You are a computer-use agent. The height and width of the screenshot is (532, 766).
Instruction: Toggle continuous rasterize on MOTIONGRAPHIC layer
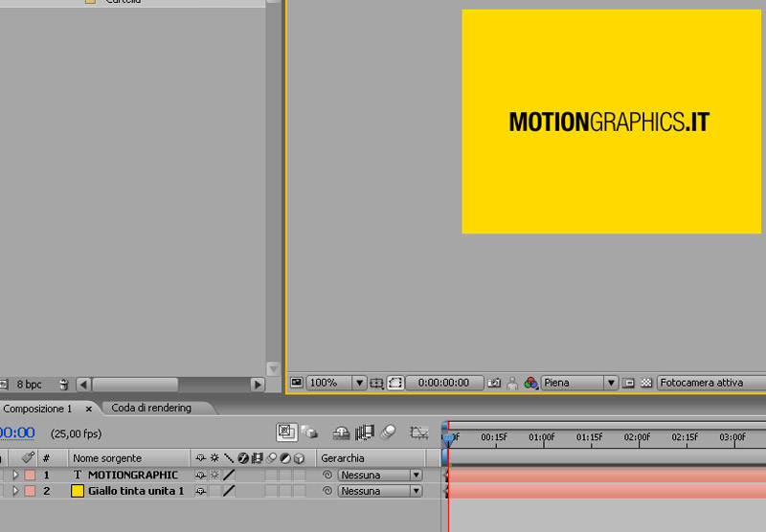(214, 475)
